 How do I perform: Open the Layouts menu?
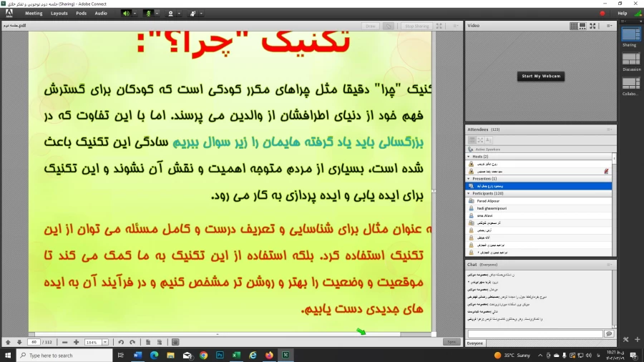coord(59,13)
